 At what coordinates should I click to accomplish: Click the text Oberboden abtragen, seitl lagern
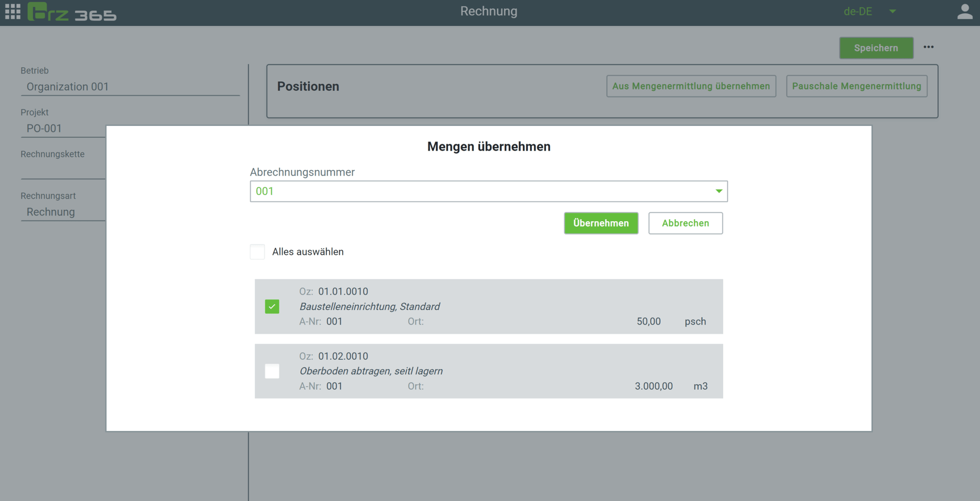(371, 371)
